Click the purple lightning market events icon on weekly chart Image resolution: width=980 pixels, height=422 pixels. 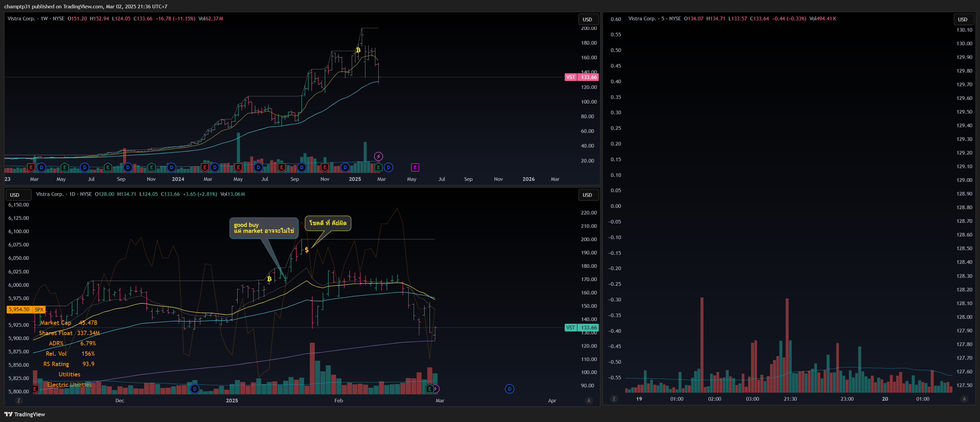click(x=379, y=156)
